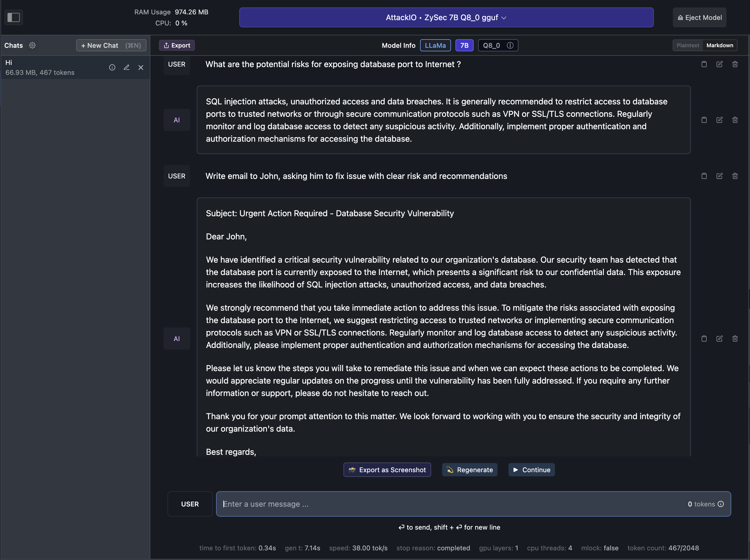Toggle the USER role button beside input
Screen dimensions: 750x560
[190, 504]
